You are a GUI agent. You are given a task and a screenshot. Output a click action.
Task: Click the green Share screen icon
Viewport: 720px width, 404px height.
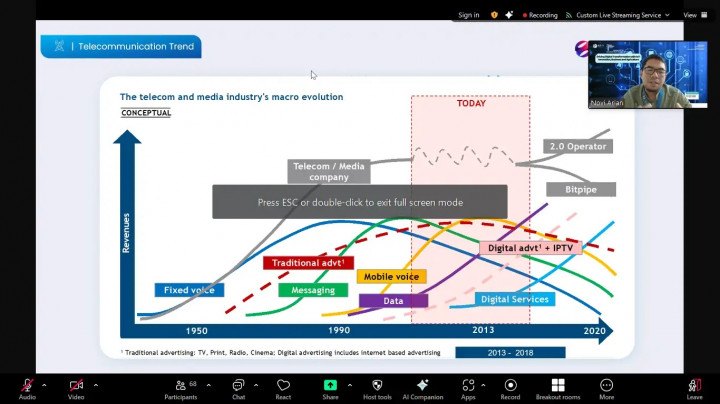click(x=330, y=386)
